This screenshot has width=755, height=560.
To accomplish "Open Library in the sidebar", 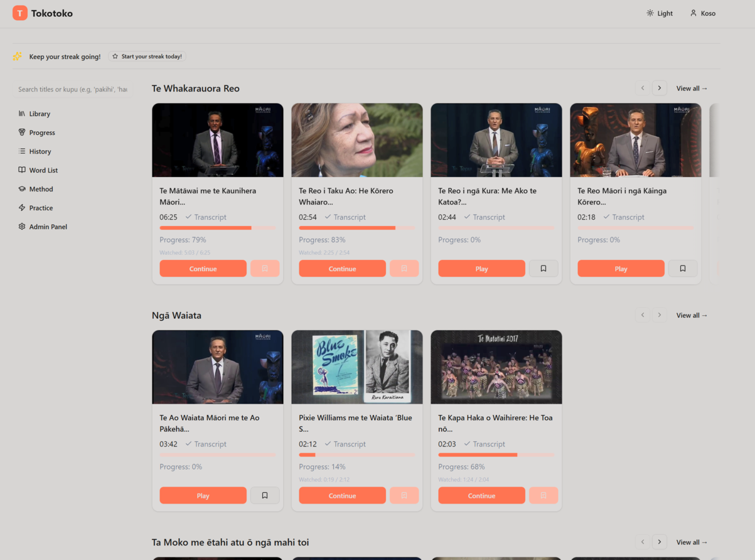I will click(x=39, y=114).
